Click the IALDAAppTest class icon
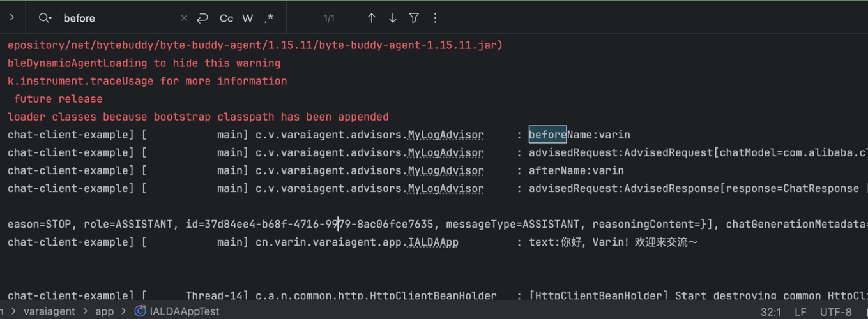This screenshot has height=319, width=868. pyautogui.click(x=140, y=311)
